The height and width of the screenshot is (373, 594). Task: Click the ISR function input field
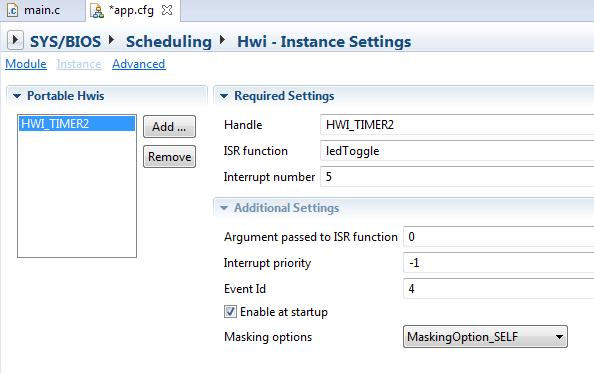pyautogui.click(x=457, y=151)
